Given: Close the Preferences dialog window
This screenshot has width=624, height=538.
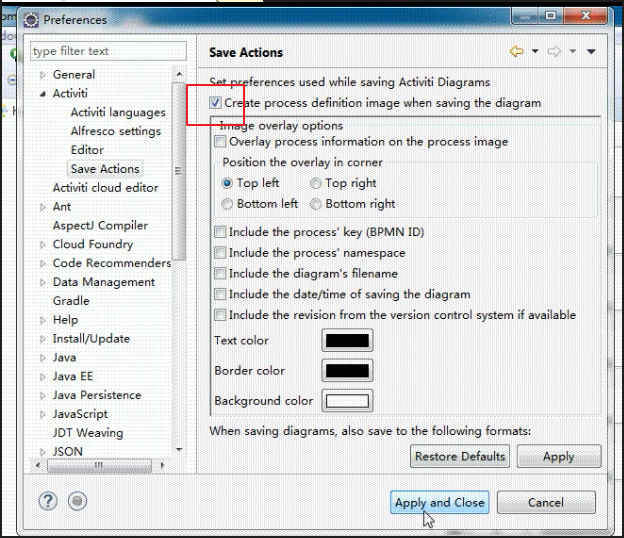Looking at the screenshot, I should [x=586, y=16].
